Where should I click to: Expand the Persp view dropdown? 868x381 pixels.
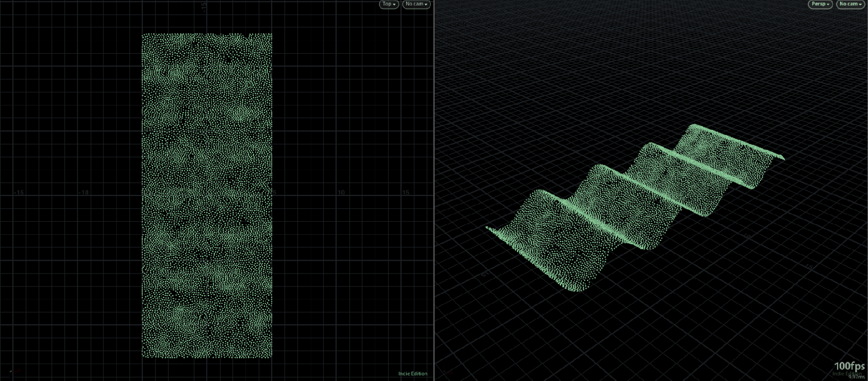click(x=820, y=4)
